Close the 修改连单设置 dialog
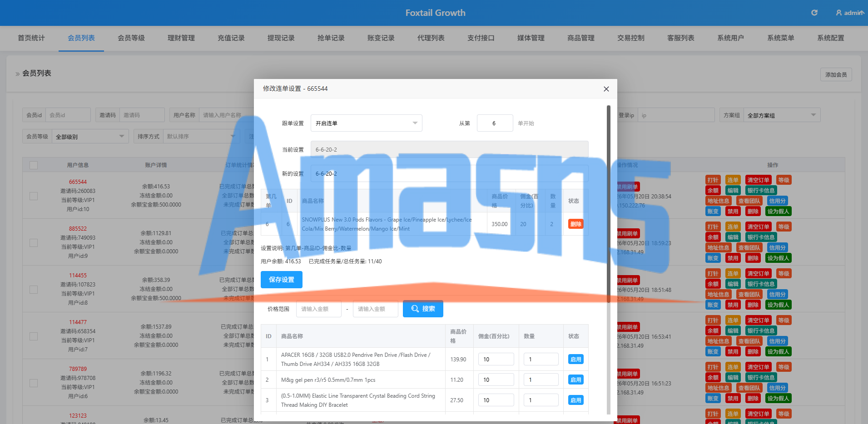This screenshot has height=424, width=868. (606, 89)
